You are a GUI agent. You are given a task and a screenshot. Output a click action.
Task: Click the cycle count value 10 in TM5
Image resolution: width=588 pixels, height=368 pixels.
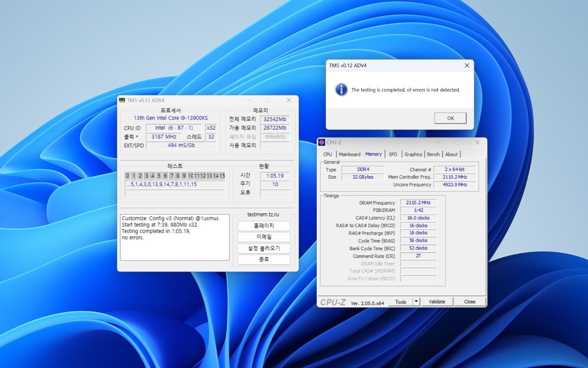275,184
